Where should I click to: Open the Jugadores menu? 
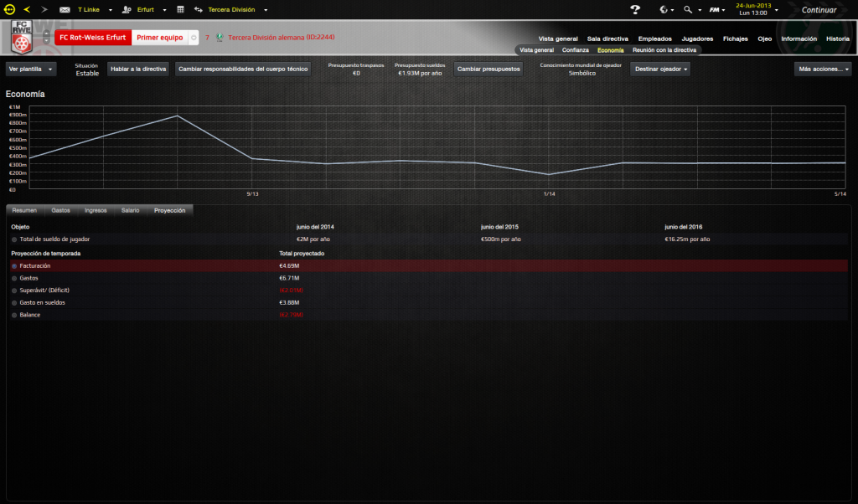(x=697, y=39)
